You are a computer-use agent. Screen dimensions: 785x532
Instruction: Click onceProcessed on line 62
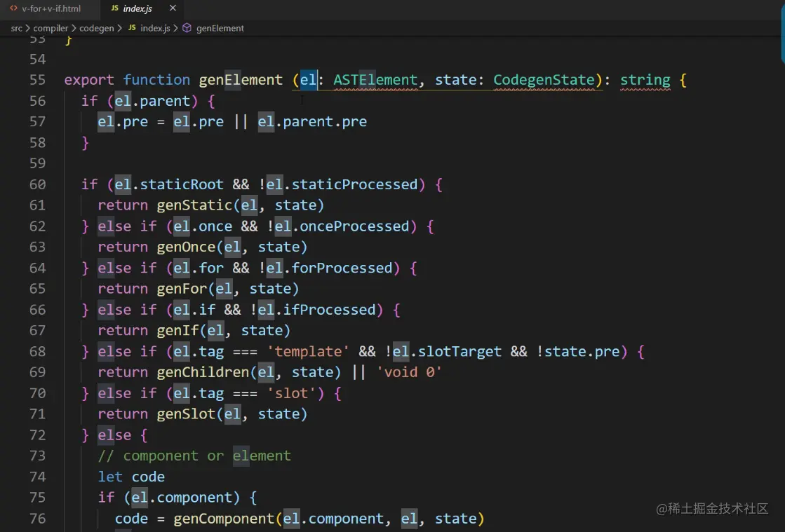click(354, 226)
